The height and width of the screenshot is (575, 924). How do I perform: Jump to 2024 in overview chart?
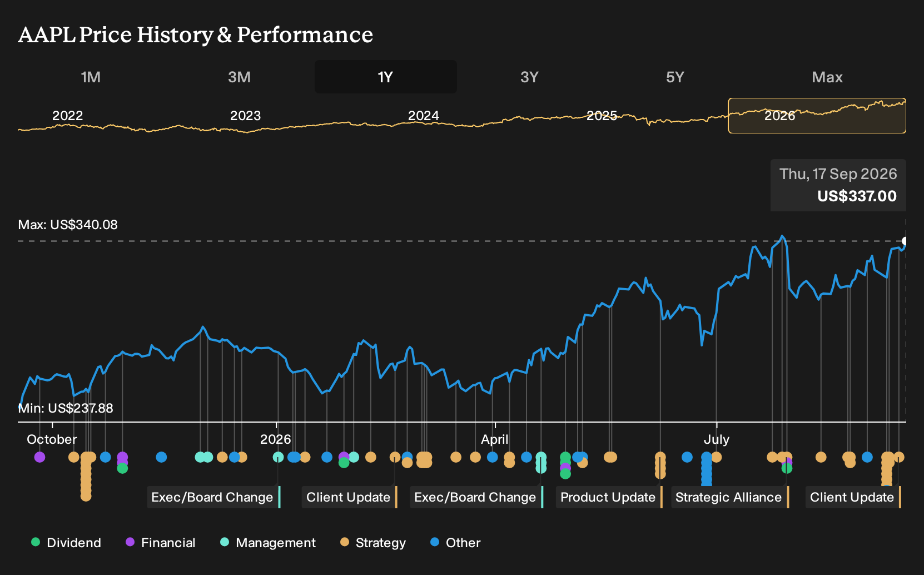coord(424,116)
